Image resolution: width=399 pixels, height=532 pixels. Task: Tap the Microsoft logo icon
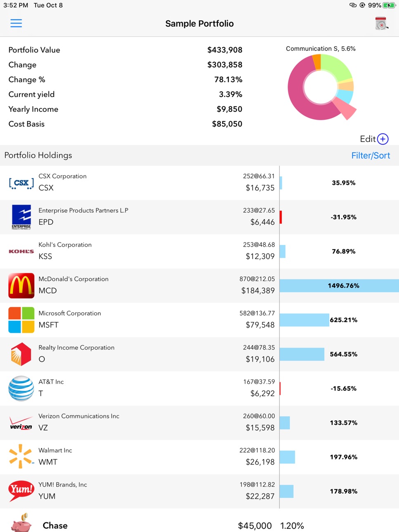(21, 320)
